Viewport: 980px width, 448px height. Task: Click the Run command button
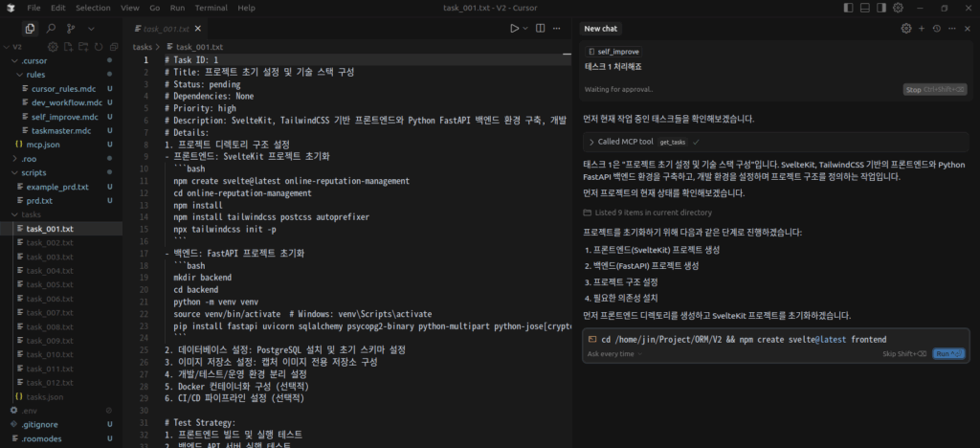coord(948,353)
